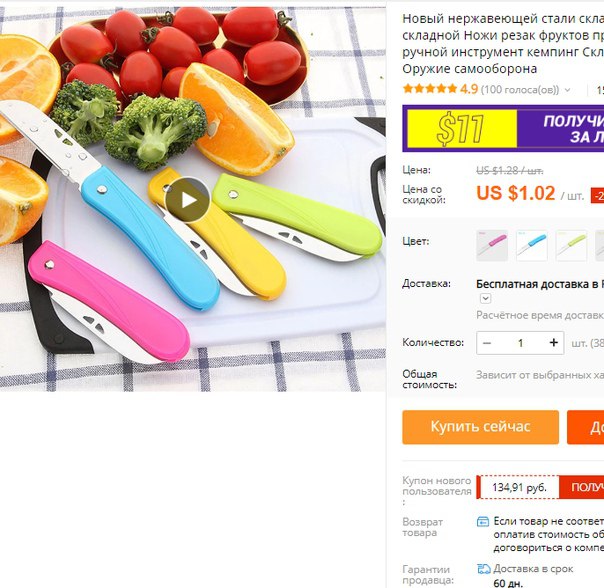Click the main product image
Image resolution: width=604 pixels, height=588 pixels.
193,199
